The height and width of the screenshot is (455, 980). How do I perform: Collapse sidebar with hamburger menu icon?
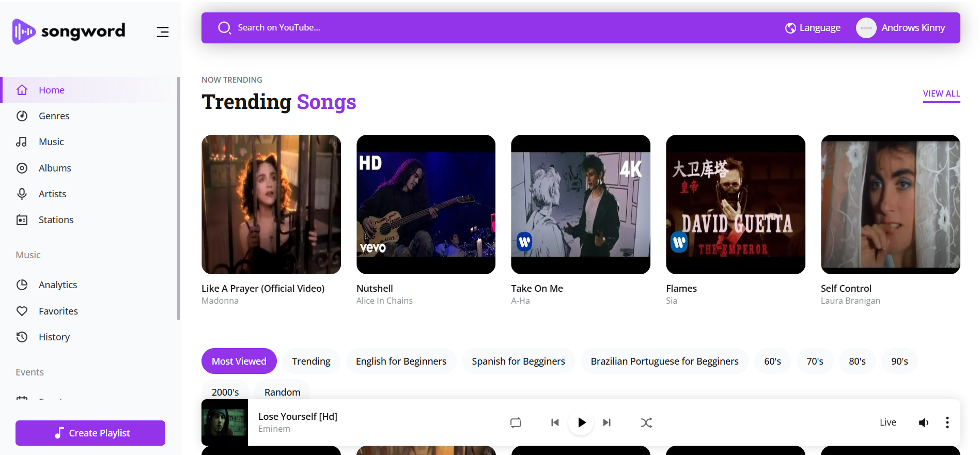pos(163,32)
